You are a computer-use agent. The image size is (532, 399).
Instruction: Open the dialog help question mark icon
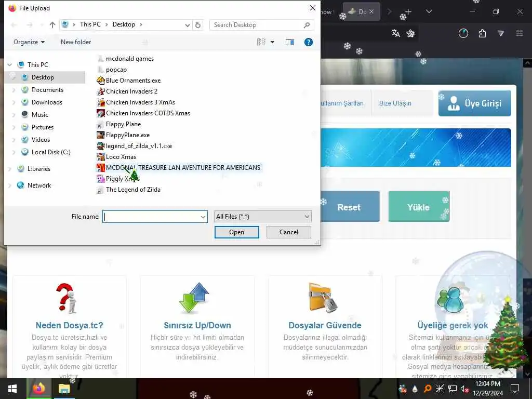tap(309, 42)
